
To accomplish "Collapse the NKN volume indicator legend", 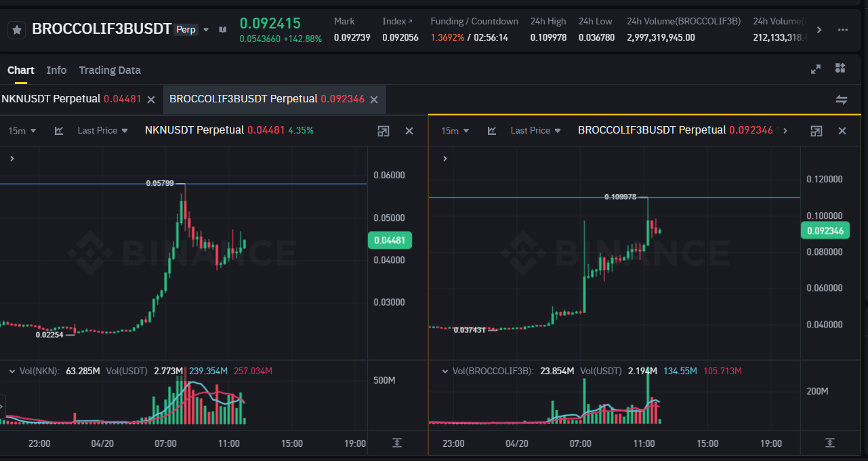I will [x=12, y=371].
